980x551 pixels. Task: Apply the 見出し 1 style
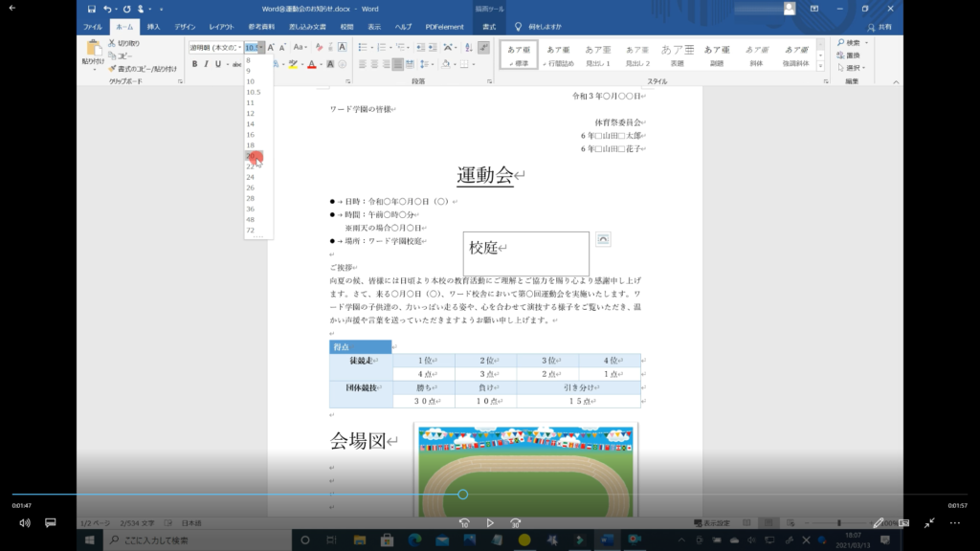click(x=598, y=55)
